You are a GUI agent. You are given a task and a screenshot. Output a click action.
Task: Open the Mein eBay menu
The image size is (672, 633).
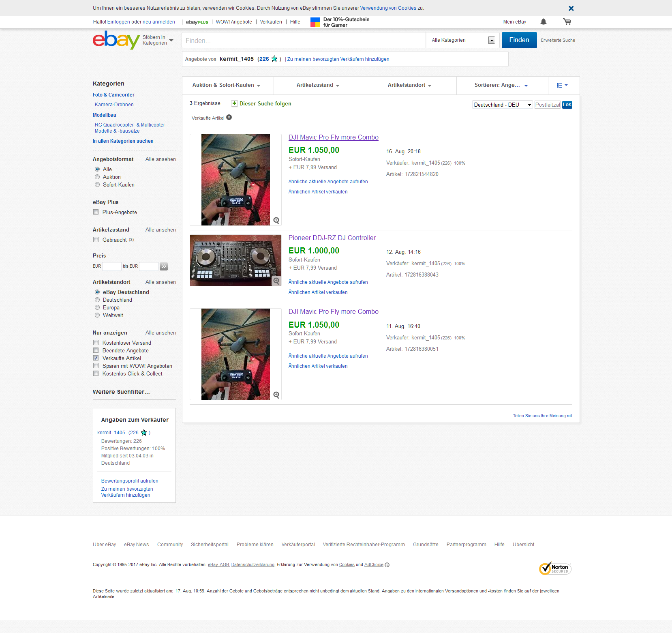tap(515, 22)
